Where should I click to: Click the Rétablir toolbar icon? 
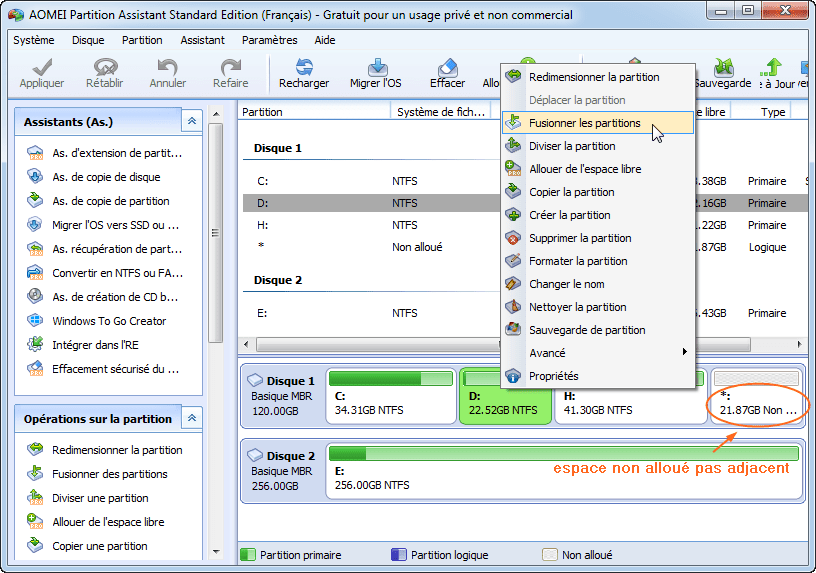(105, 67)
